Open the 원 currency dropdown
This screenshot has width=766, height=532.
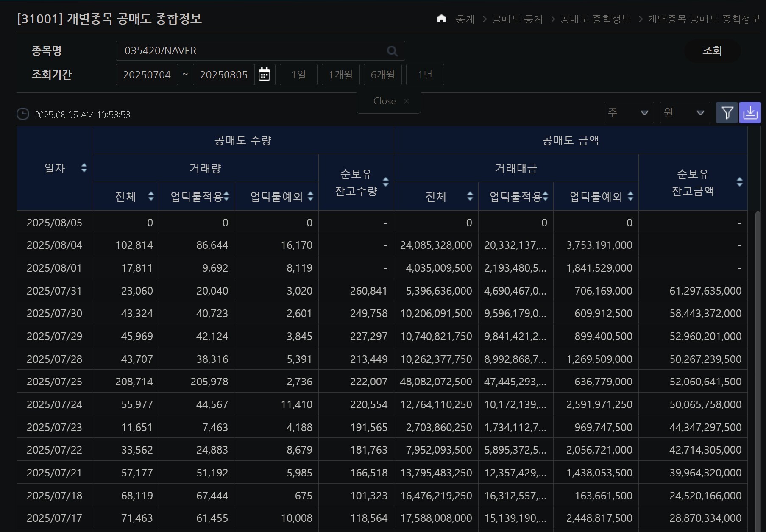[685, 113]
